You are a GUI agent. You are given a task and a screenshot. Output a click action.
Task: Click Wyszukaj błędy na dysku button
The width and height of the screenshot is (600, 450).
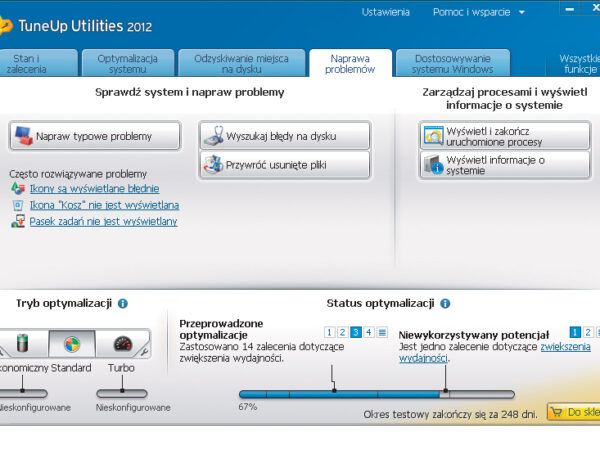coord(284,135)
